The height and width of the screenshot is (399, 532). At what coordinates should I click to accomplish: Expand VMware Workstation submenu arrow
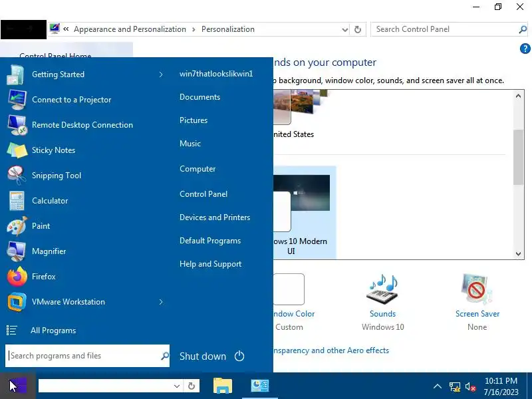161,302
